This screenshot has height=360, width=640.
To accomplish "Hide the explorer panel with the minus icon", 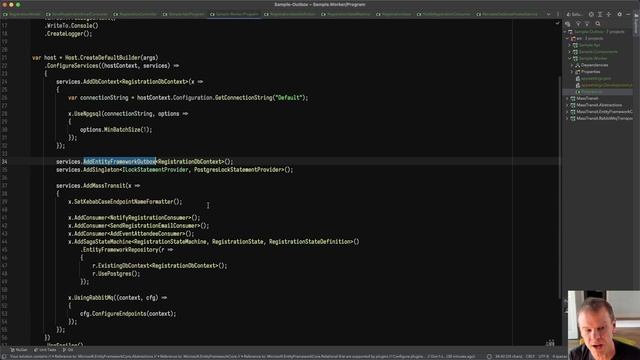I will (x=628, y=14).
